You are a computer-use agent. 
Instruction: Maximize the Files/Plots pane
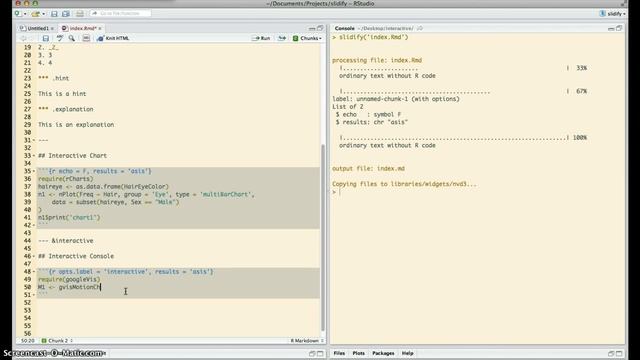[619, 353]
